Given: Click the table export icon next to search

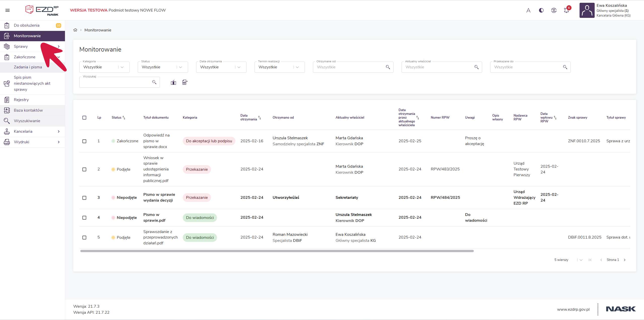Looking at the screenshot, I should tap(185, 82).
